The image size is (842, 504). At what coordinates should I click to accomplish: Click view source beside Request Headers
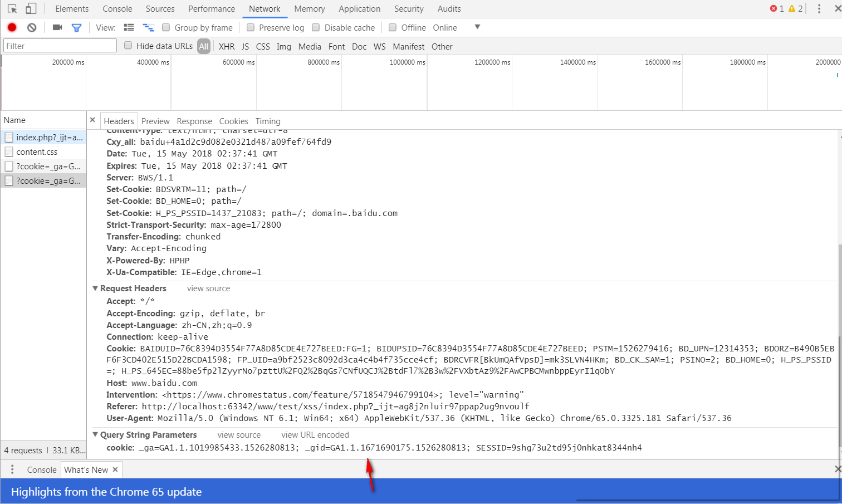pos(208,288)
